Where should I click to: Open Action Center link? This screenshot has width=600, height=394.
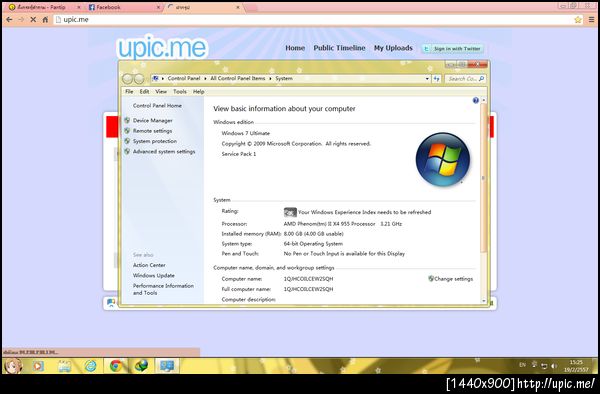coord(149,265)
